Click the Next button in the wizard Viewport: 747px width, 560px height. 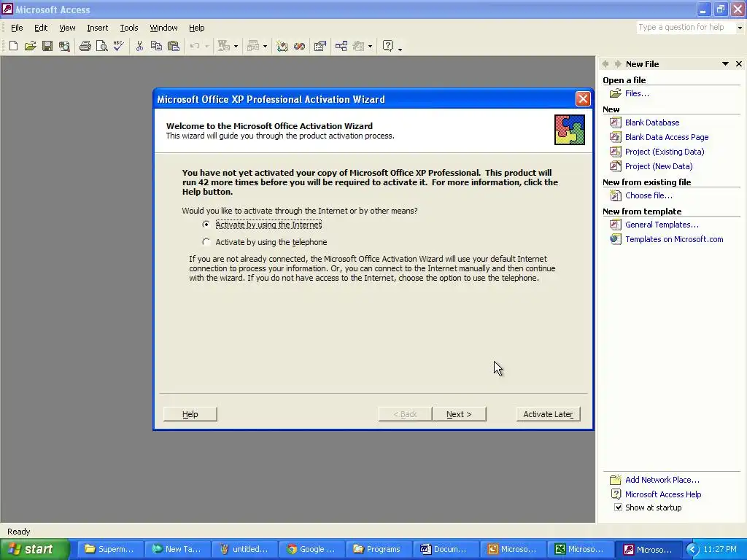point(459,414)
